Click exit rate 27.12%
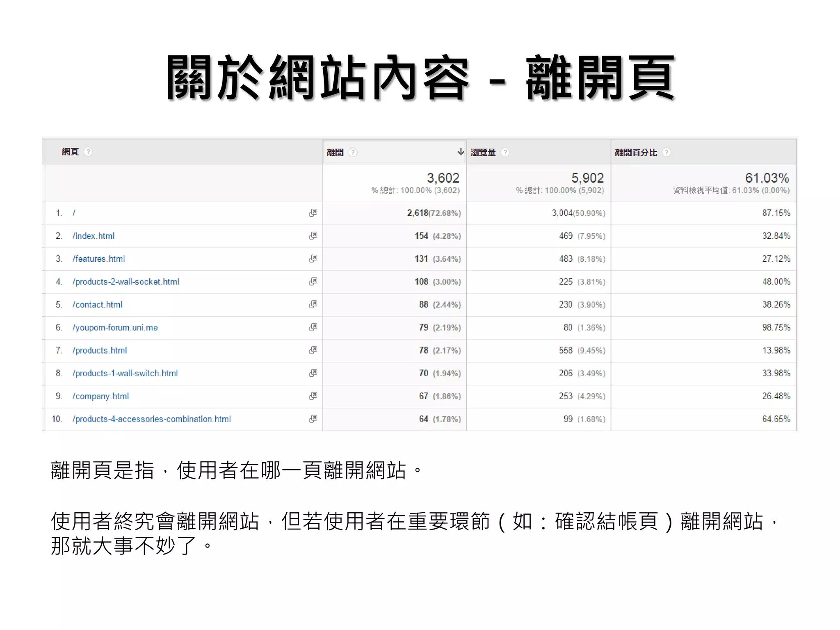840x630 pixels. (x=776, y=259)
